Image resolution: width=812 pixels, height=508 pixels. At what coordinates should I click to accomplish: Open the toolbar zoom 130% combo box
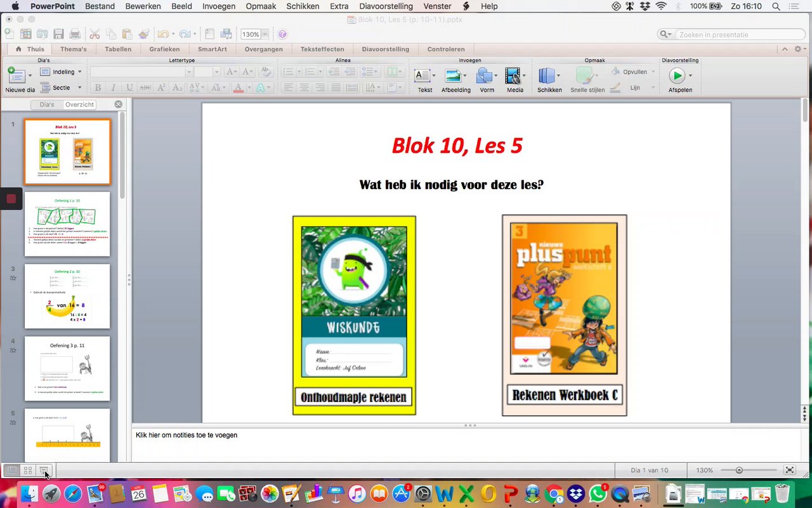[x=254, y=34]
